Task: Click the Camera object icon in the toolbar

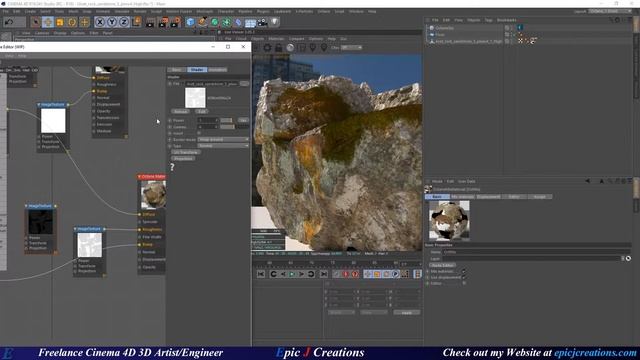Action: click(x=262, y=22)
